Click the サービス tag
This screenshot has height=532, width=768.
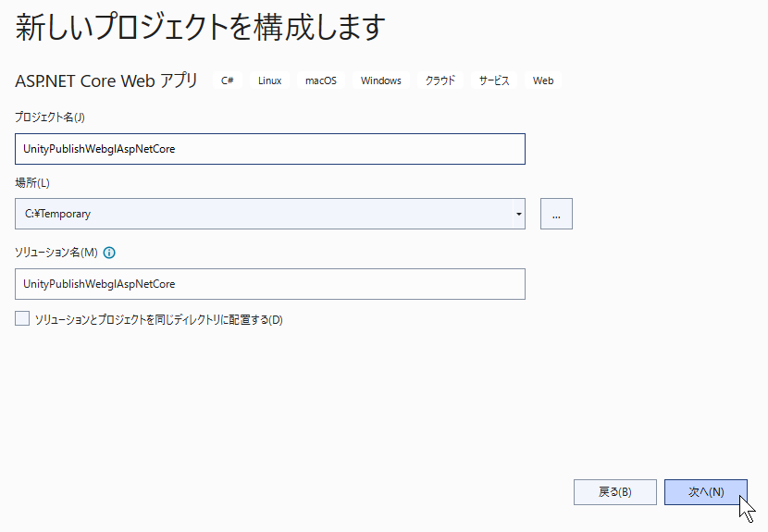pyautogui.click(x=494, y=80)
